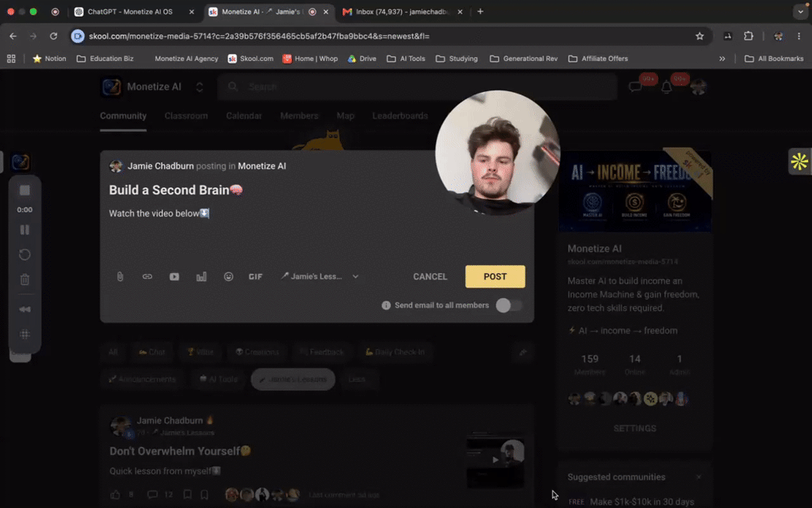Image resolution: width=812 pixels, height=508 pixels.
Task: Open the Monetize AI Agency bookmark
Action: tap(186, 59)
